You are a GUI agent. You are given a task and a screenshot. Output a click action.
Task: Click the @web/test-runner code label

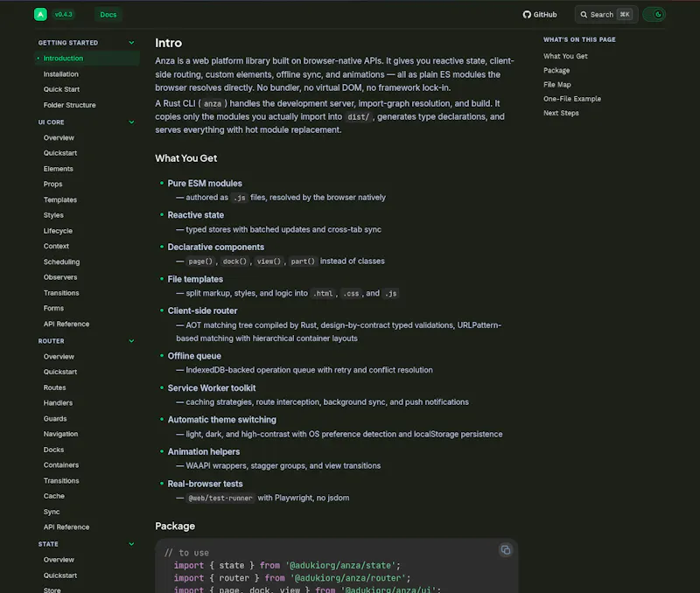[220, 498]
